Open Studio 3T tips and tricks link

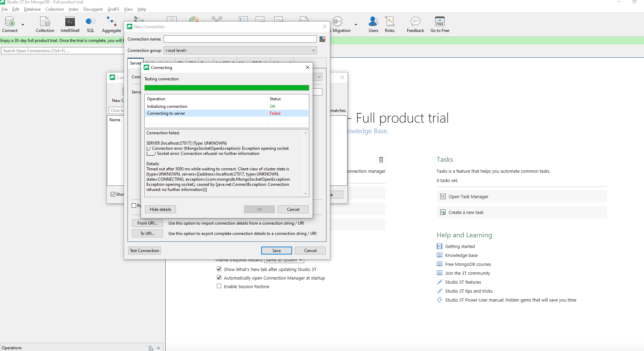pos(469,291)
